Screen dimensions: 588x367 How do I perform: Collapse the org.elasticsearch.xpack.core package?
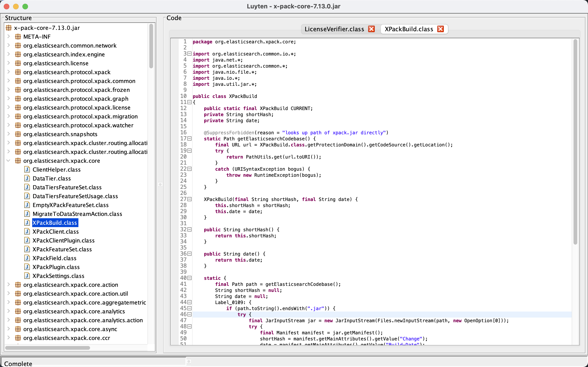click(8, 161)
